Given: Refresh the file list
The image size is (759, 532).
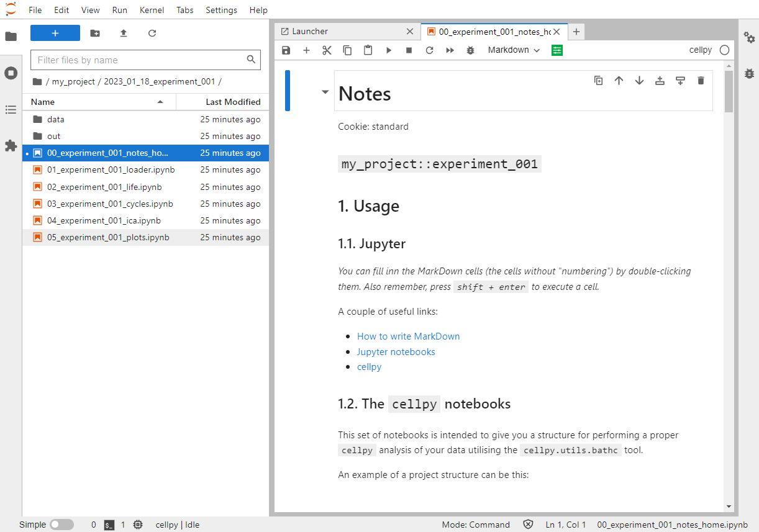Looking at the screenshot, I should pyautogui.click(x=152, y=33).
